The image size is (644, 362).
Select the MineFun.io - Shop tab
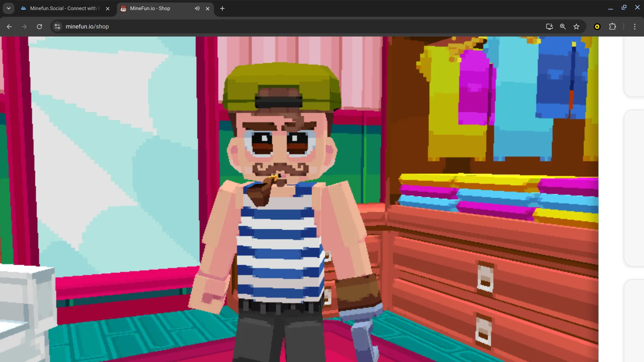[165, 8]
